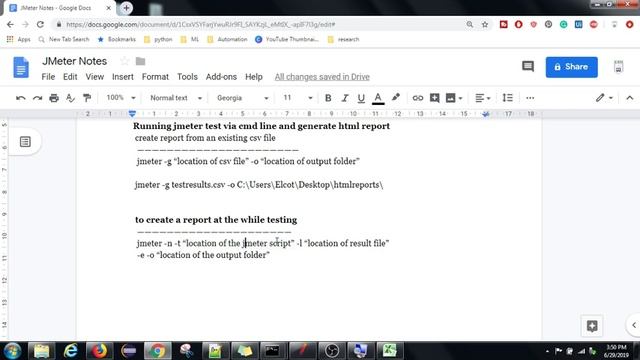Open the Apps bookmarks shortcut
The image size is (640, 360).
(19, 39)
